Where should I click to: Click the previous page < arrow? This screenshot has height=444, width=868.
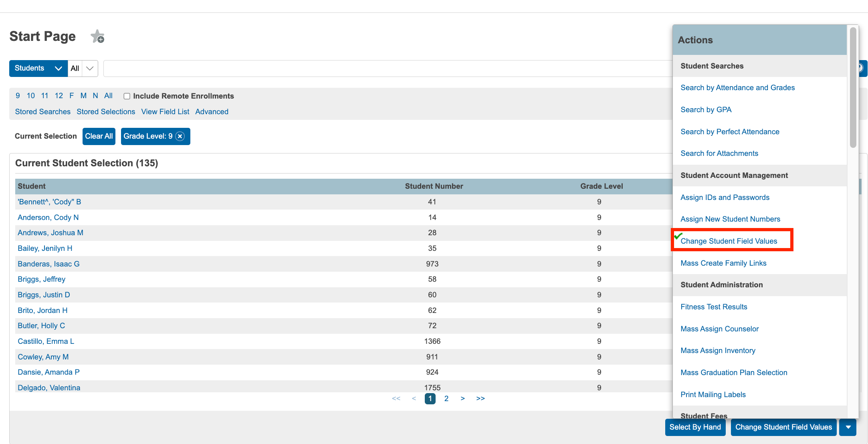tap(414, 398)
